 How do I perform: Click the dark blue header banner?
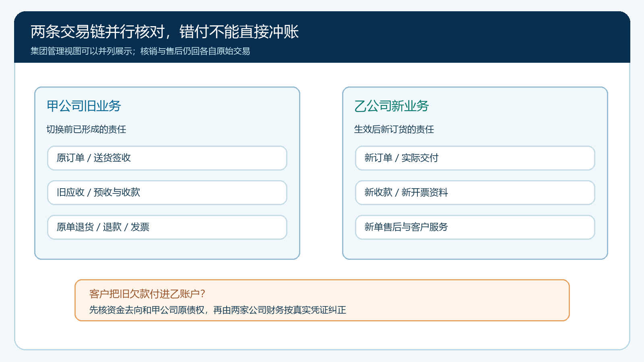click(322, 37)
